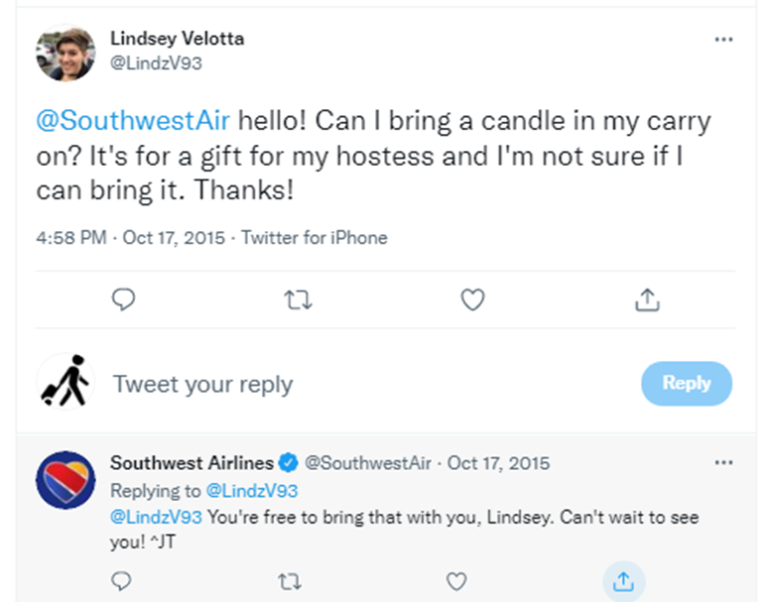768x602 pixels.
Task: Click the blue Reply button
Action: [687, 383]
